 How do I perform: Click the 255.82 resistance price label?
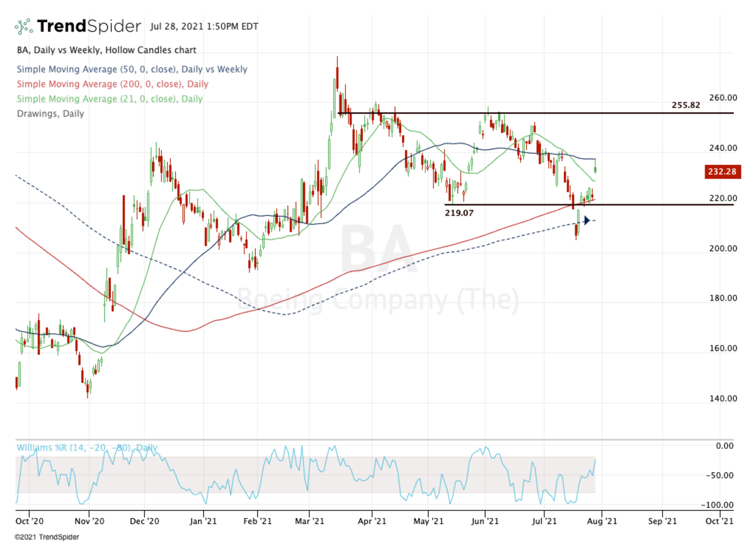(686, 105)
